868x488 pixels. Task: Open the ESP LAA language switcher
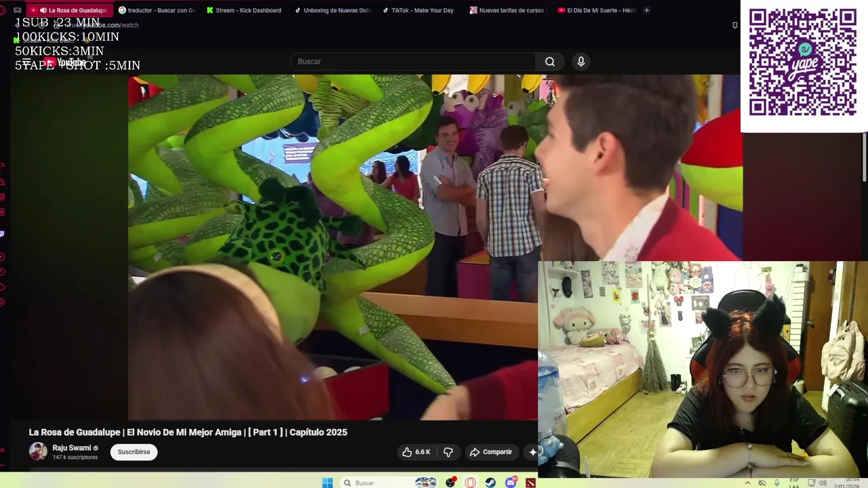(x=794, y=483)
